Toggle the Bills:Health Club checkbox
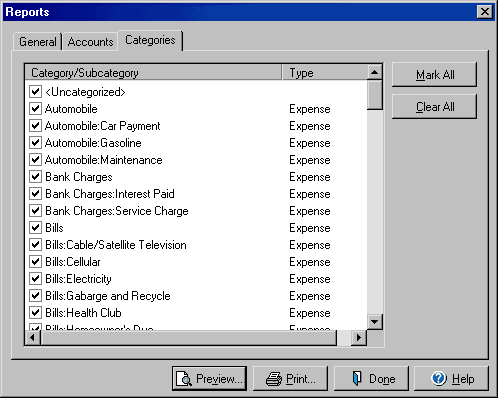 [x=35, y=312]
